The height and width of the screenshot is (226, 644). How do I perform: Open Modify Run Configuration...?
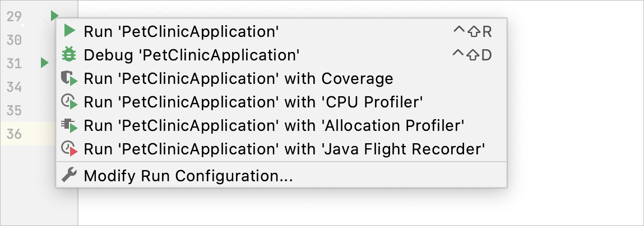[281, 176]
